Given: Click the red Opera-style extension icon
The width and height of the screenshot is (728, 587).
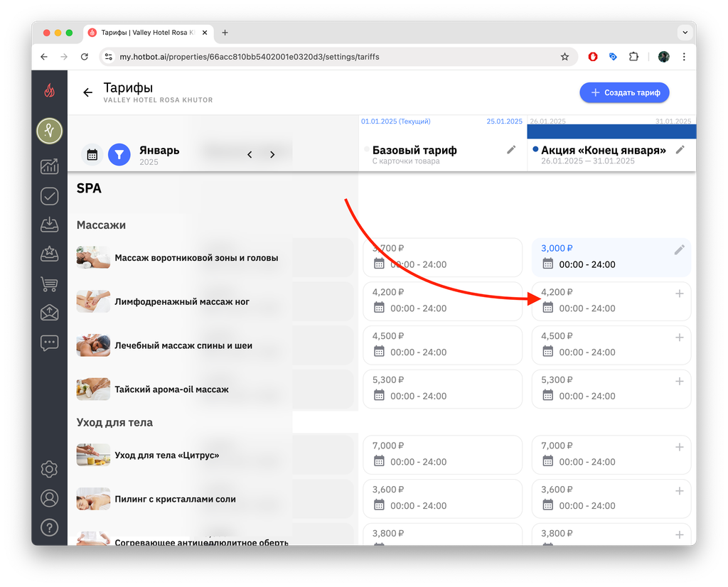Looking at the screenshot, I should click(x=593, y=57).
